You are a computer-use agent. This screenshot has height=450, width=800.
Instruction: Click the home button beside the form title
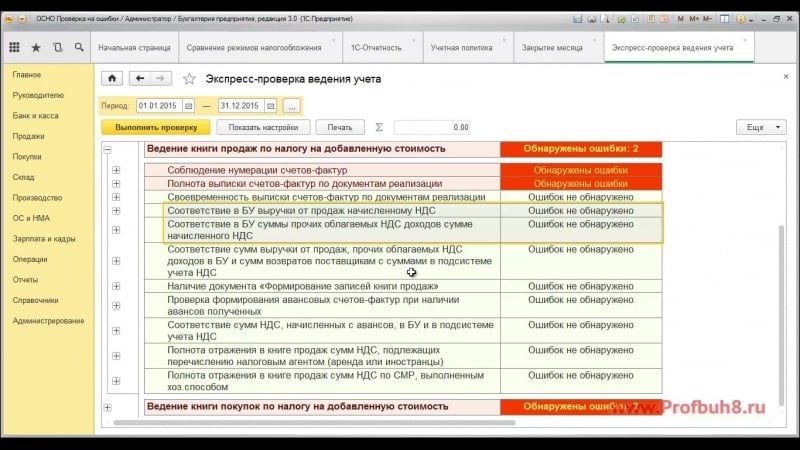pos(113,79)
